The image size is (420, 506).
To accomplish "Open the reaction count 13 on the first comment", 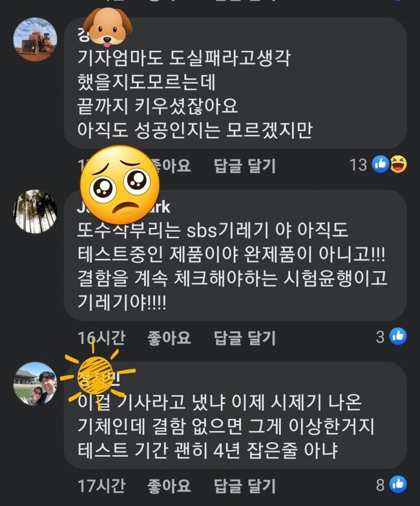I will pyautogui.click(x=358, y=165).
